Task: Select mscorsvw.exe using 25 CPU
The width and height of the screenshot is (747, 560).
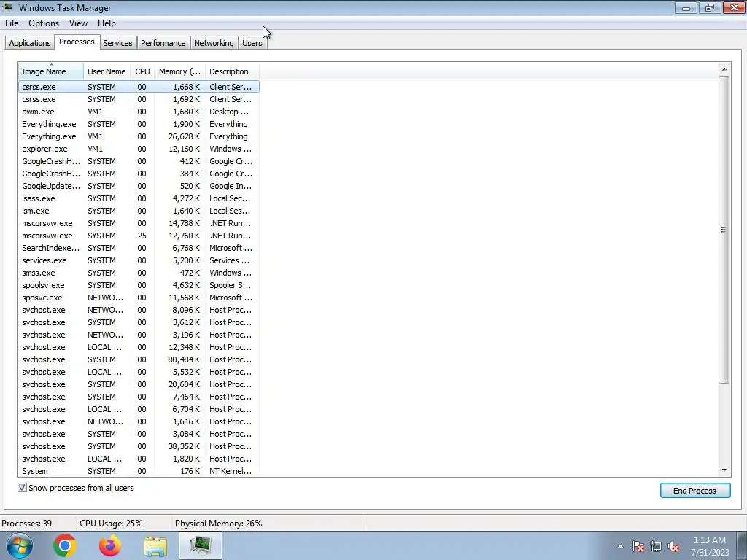Action: (139, 236)
